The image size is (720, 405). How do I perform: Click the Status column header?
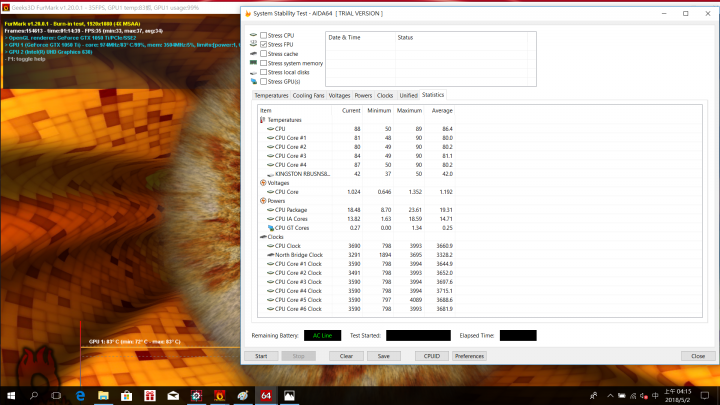pyautogui.click(x=461, y=38)
